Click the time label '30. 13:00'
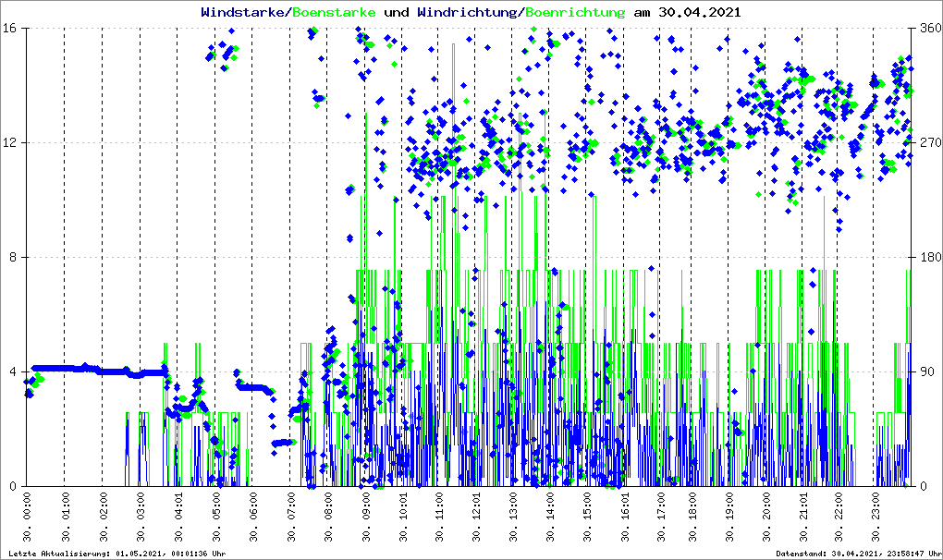943x560 pixels. tap(513, 517)
